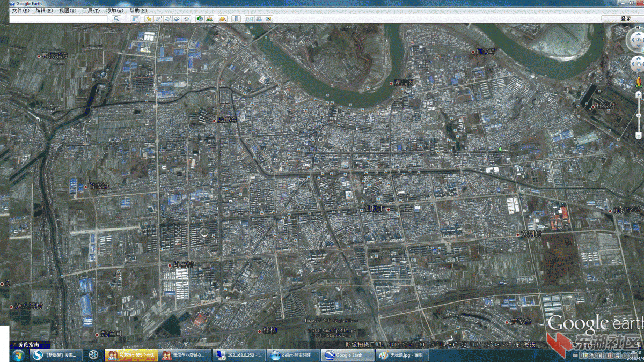Viewport: 644px width, 362px height.
Task: Click the Record a Tour icon
Action: [x=187, y=19]
